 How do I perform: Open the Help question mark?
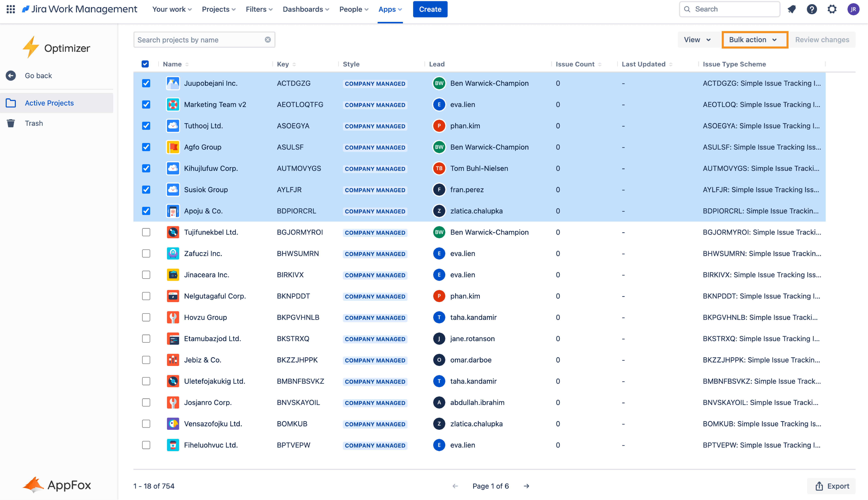coord(812,9)
